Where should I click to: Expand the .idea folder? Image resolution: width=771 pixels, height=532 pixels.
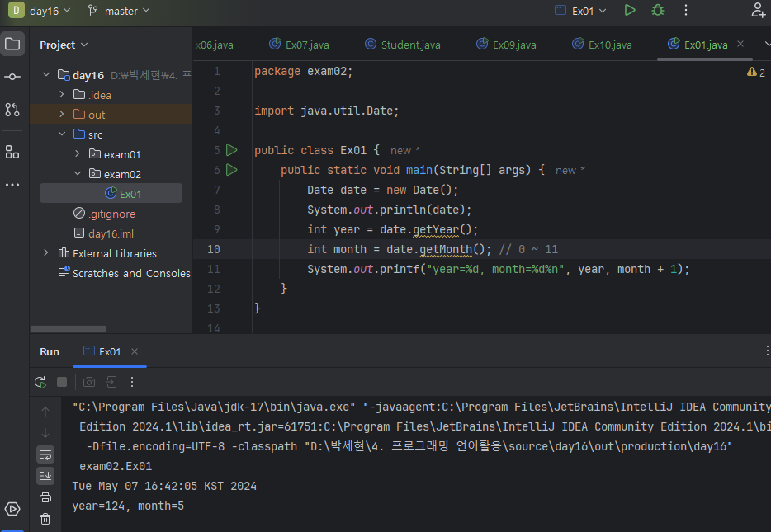click(62, 95)
